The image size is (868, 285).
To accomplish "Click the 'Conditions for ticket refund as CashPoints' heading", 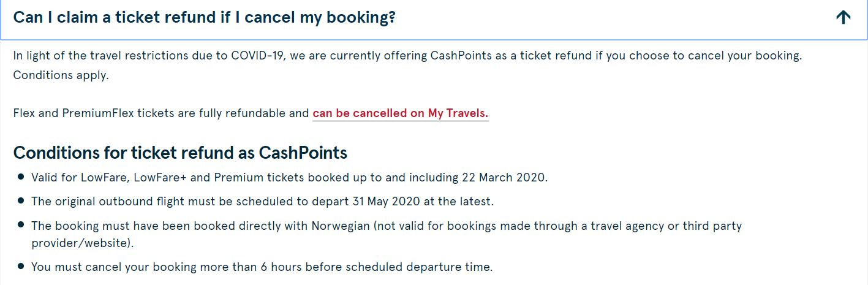I will pos(180,152).
